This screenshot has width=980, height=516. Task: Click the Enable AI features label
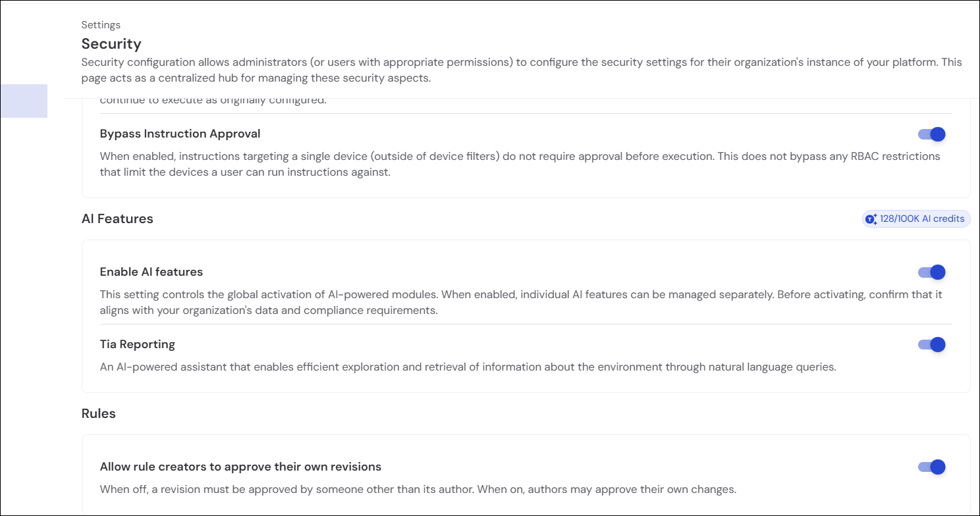[x=151, y=272]
